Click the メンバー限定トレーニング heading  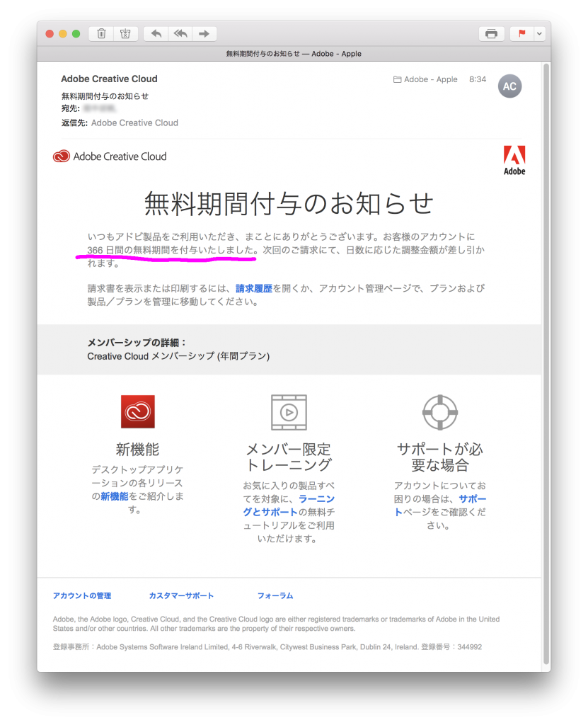[289, 457]
